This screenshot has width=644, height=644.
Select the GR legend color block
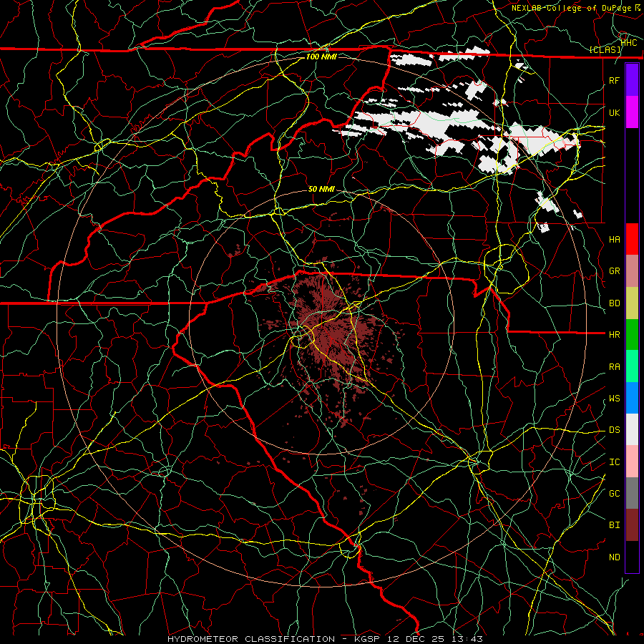(x=632, y=271)
